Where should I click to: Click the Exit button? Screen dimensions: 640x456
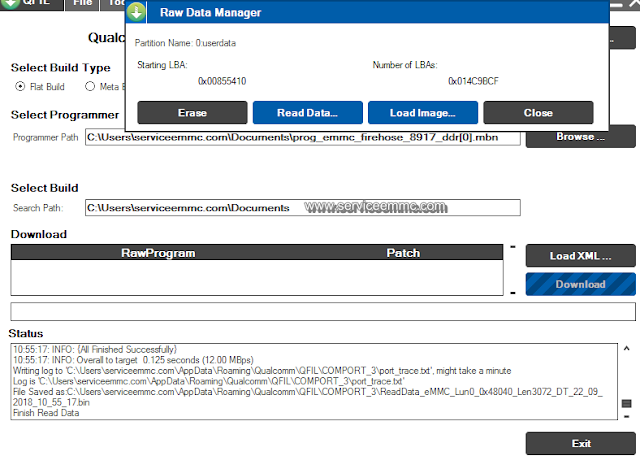(x=580, y=443)
